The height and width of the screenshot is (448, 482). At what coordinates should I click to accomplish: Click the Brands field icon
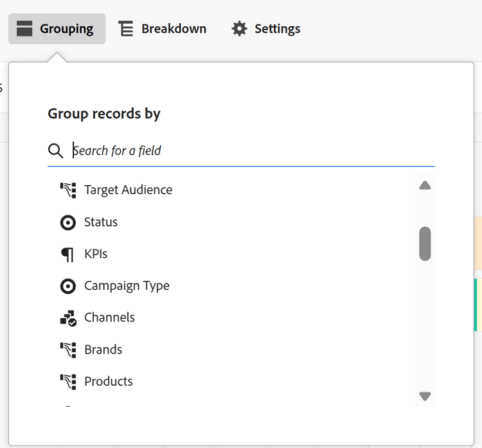[68, 350]
